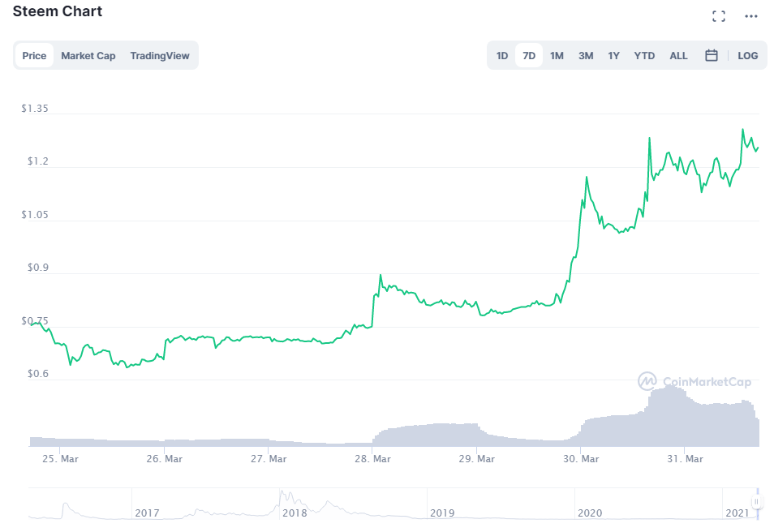Switch to the Price tab
The image size is (774, 532).
coord(34,56)
